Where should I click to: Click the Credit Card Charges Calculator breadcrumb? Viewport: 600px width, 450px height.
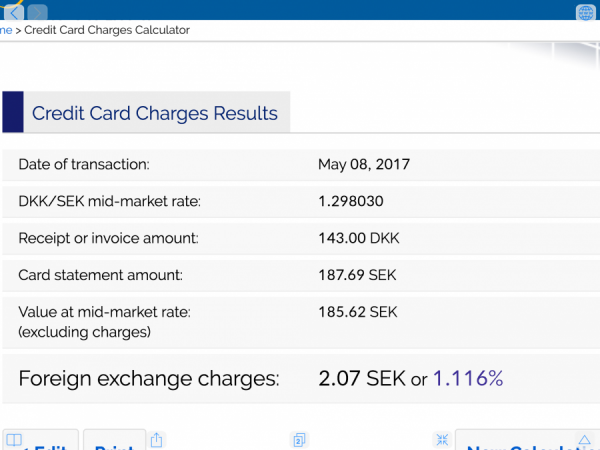pyautogui.click(x=107, y=30)
